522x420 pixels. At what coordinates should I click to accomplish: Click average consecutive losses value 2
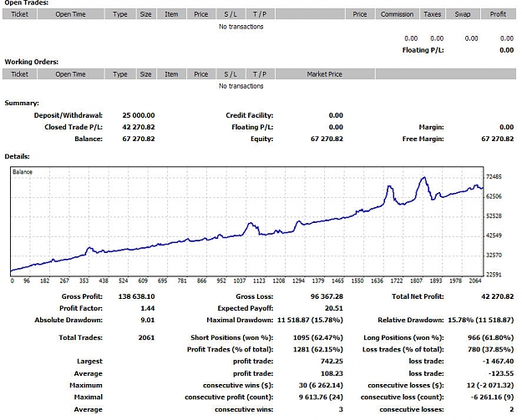[512, 409]
